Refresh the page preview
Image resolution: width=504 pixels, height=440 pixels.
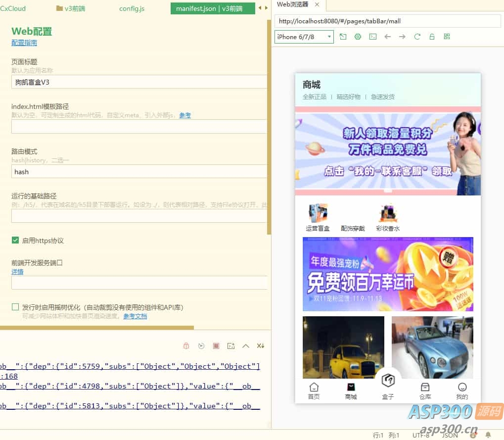417,37
